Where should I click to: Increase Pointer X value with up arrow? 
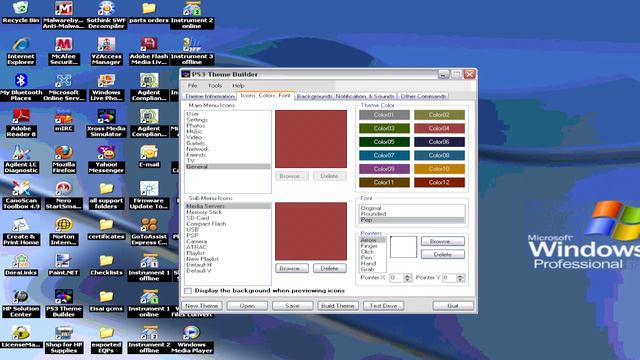pyautogui.click(x=407, y=276)
